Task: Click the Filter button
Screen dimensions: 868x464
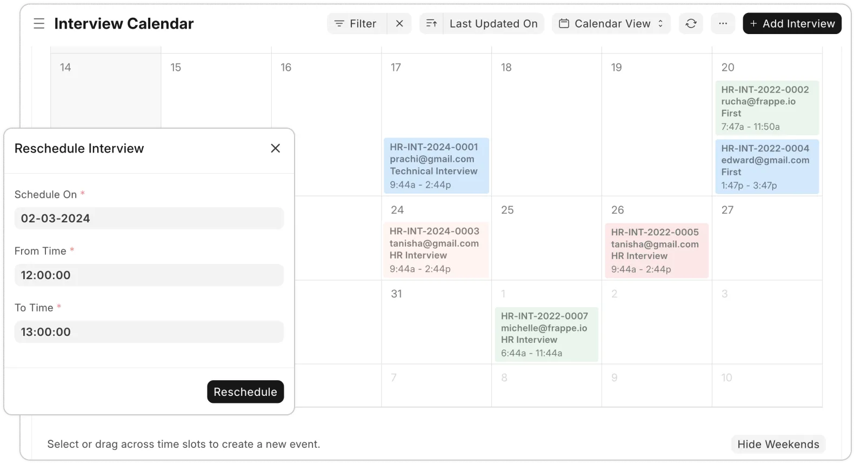Action: 356,24
